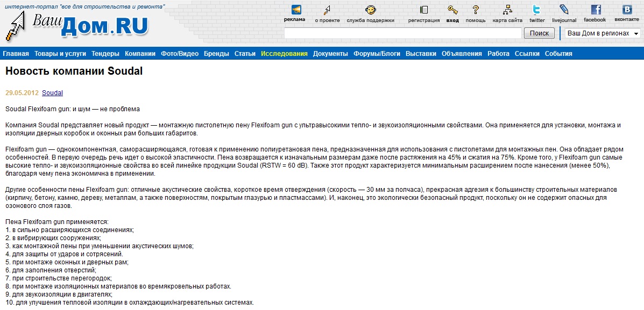Select Компании in the navigation bar

[x=140, y=54]
